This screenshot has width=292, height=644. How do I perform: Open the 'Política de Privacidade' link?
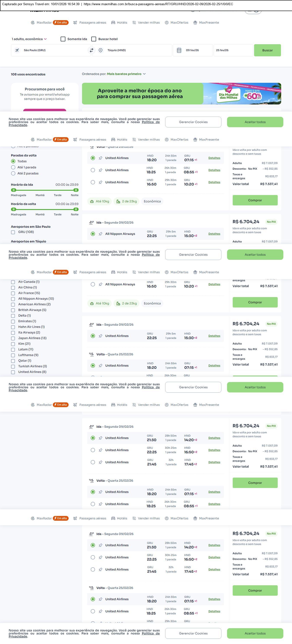coord(151,122)
